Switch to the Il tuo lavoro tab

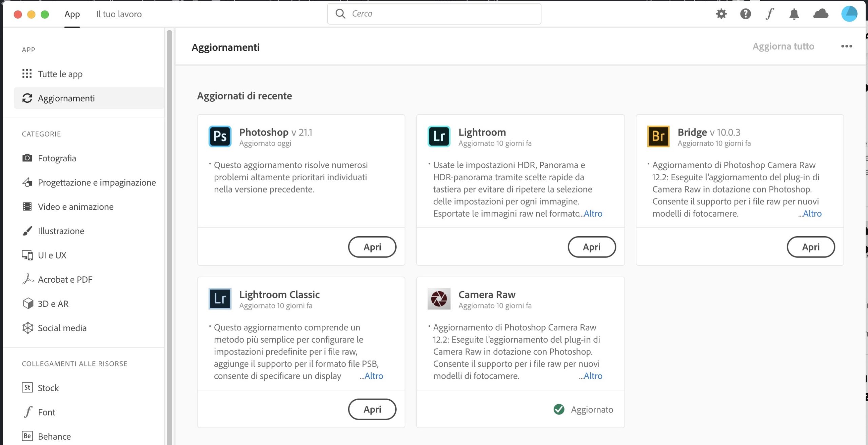pos(119,14)
